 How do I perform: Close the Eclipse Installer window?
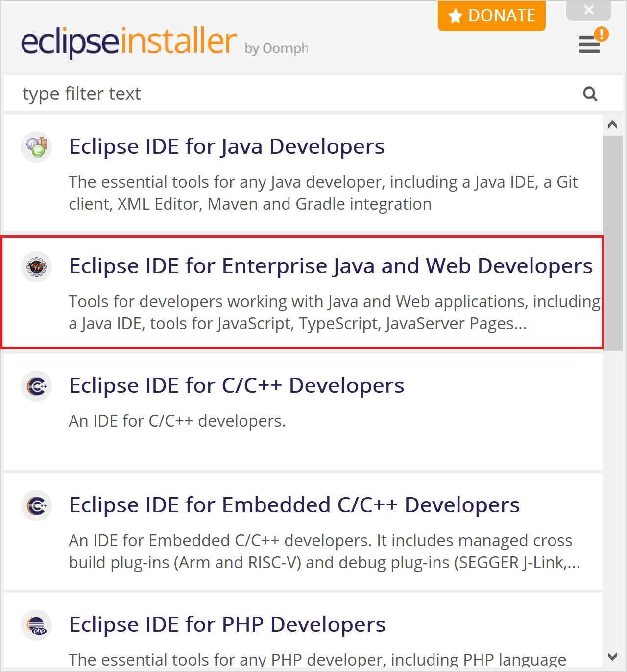[589, 10]
